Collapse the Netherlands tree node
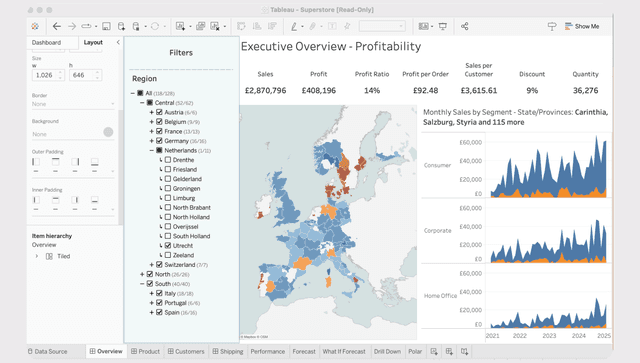Screen dimensions: 640x363 pos(151,150)
